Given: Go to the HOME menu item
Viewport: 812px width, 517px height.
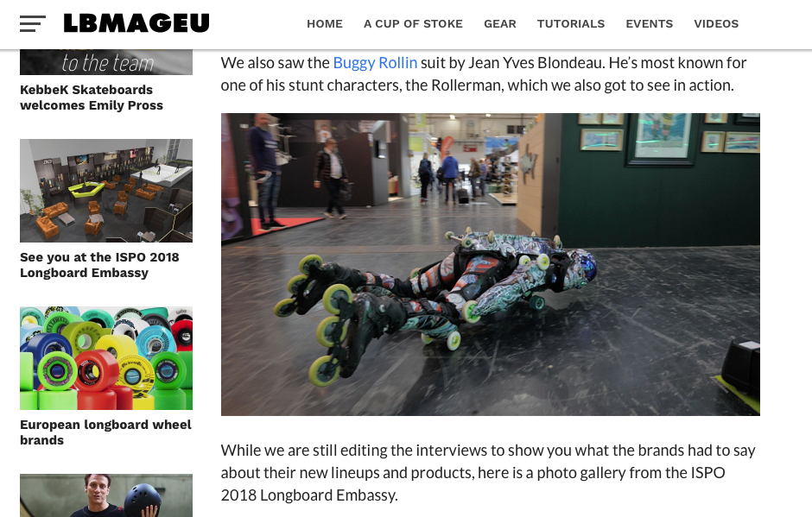Looking at the screenshot, I should (325, 24).
